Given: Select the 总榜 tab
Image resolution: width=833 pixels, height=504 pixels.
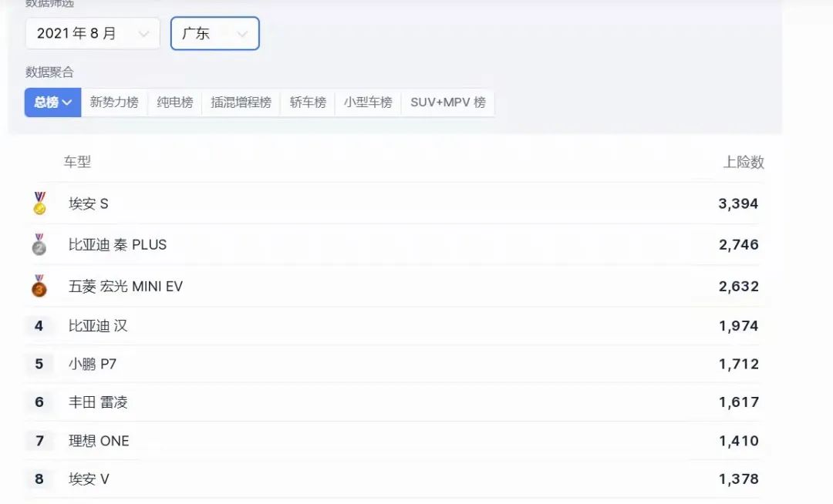Looking at the screenshot, I should point(52,102).
